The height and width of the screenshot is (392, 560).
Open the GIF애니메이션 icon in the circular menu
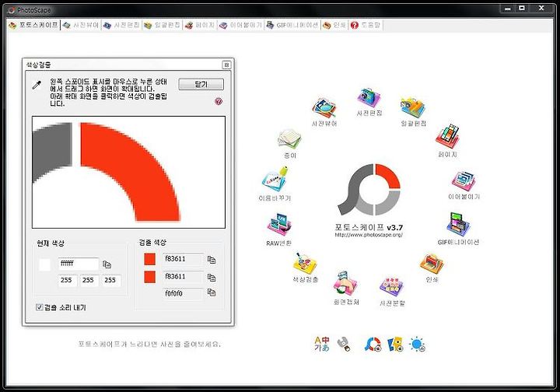point(458,225)
